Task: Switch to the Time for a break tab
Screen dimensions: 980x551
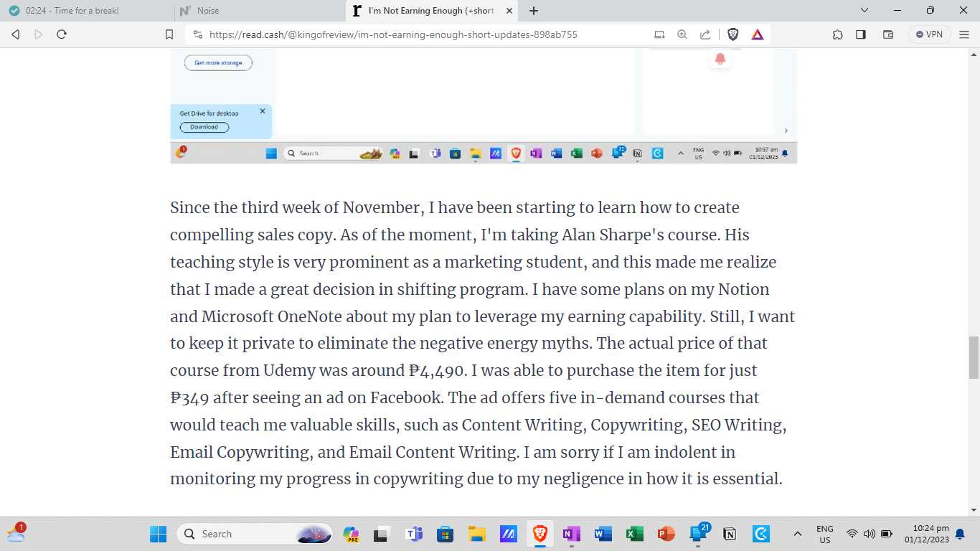Action: tap(86, 11)
